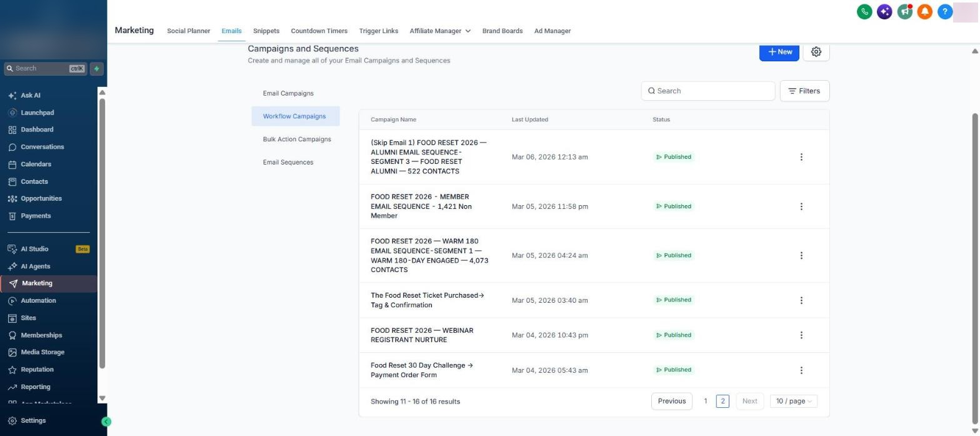Open actions menu for WARM 180 campaign
Viewport: 980px width, 436px height.
click(x=801, y=255)
